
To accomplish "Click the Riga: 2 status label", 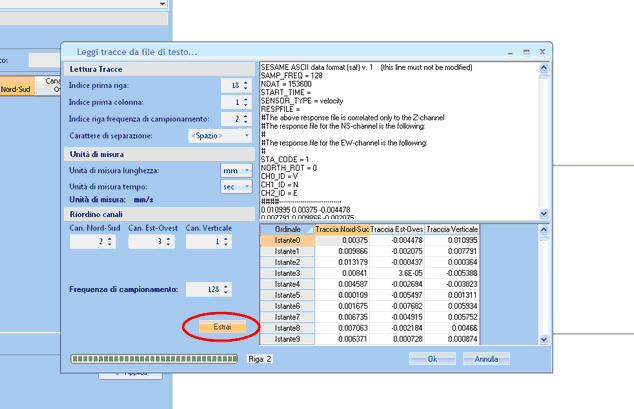I will click(x=260, y=359).
